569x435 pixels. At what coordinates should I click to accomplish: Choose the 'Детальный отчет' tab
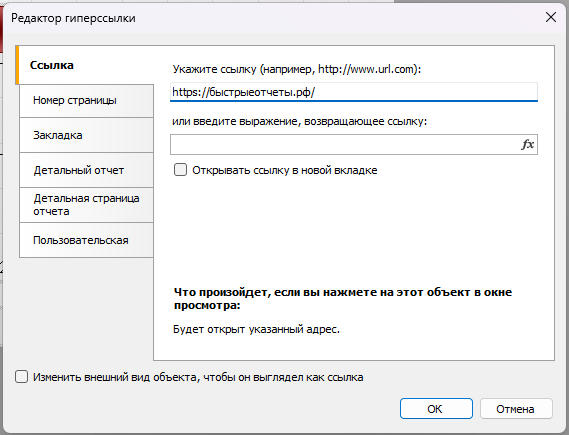[x=86, y=170]
